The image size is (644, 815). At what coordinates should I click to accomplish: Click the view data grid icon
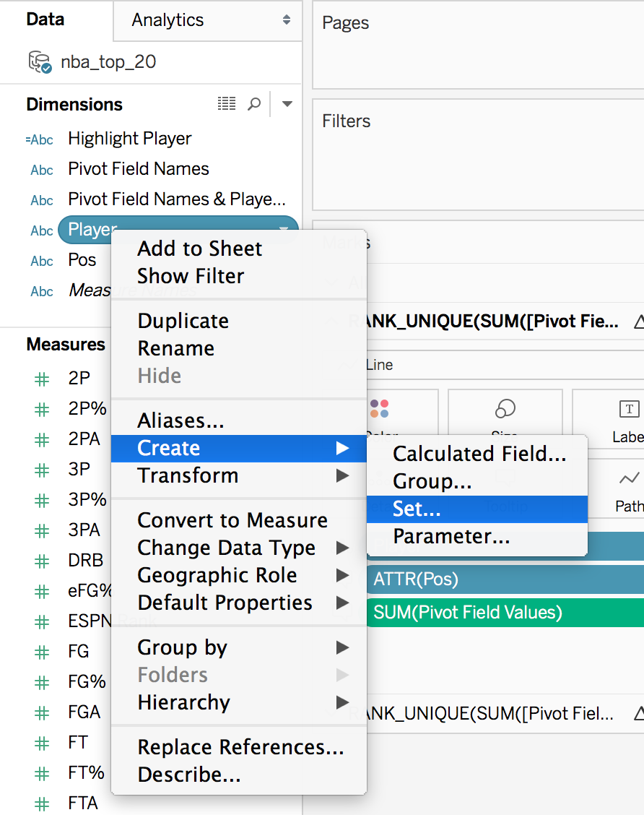(x=227, y=104)
